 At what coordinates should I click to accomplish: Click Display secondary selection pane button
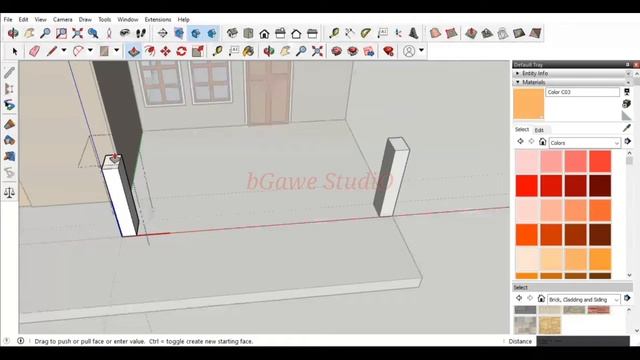pyautogui.click(x=627, y=92)
